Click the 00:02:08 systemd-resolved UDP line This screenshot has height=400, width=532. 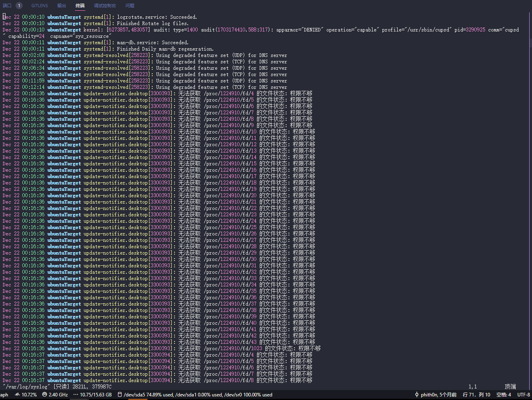(x=145, y=55)
